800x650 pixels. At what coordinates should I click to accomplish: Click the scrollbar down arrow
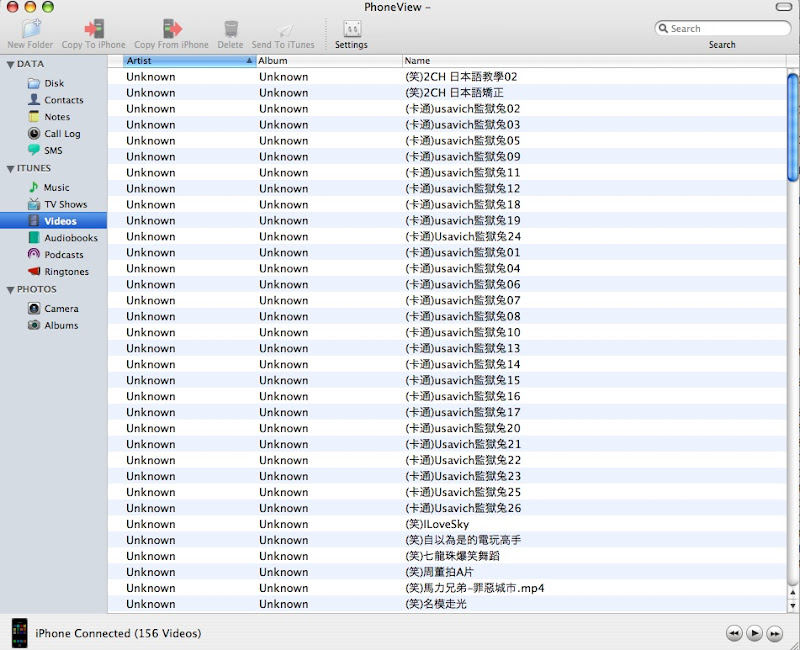click(x=792, y=606)
